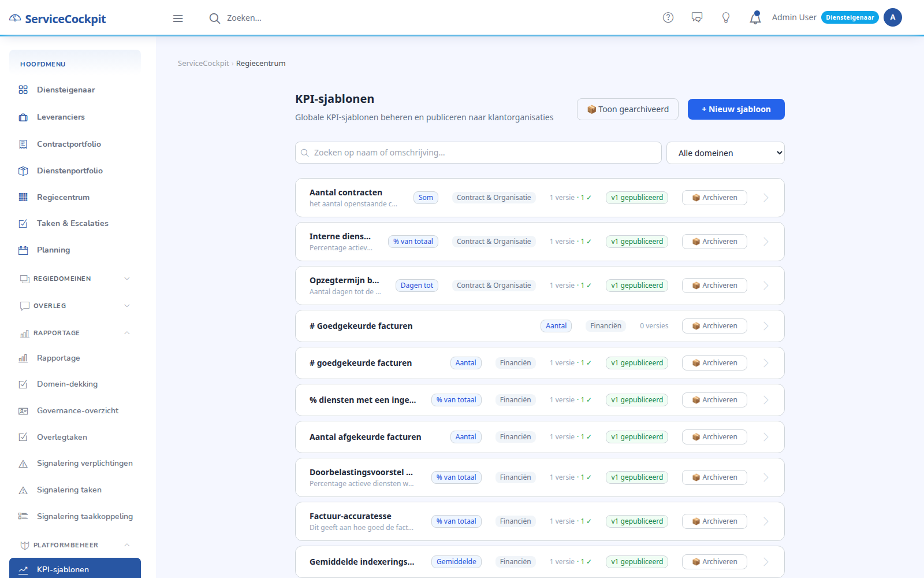Click the Interne diens... template title

(340, 236)
